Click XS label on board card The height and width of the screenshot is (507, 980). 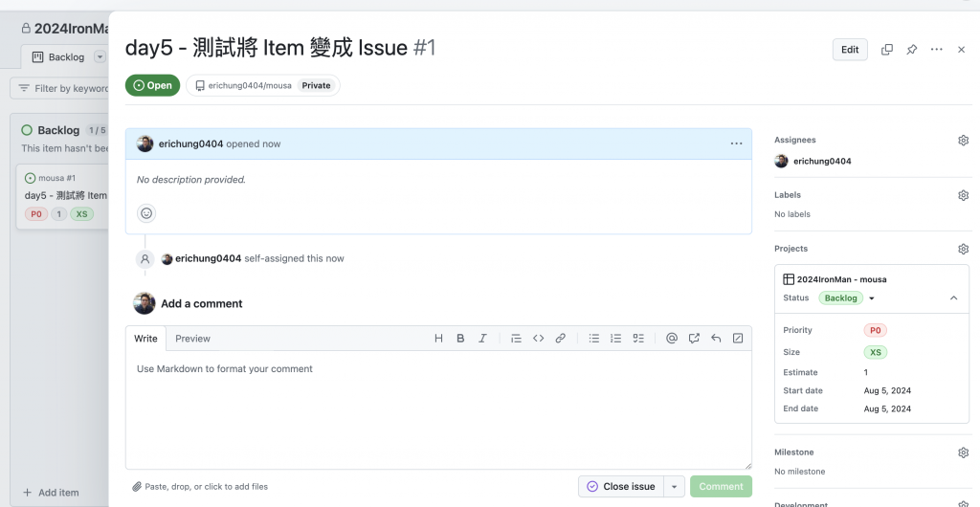(82, 214)
